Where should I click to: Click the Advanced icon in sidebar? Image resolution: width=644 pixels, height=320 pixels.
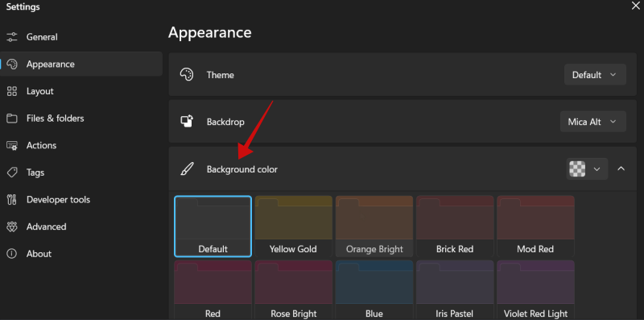(12, 226)
